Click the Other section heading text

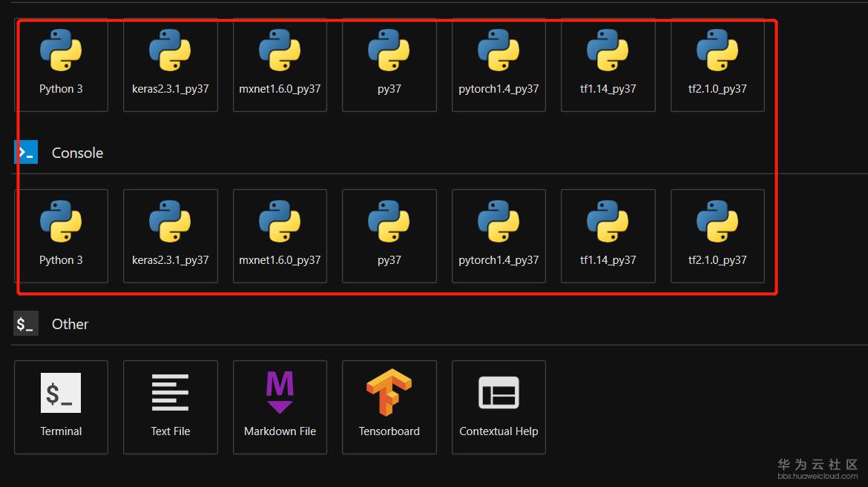(70, 324)
